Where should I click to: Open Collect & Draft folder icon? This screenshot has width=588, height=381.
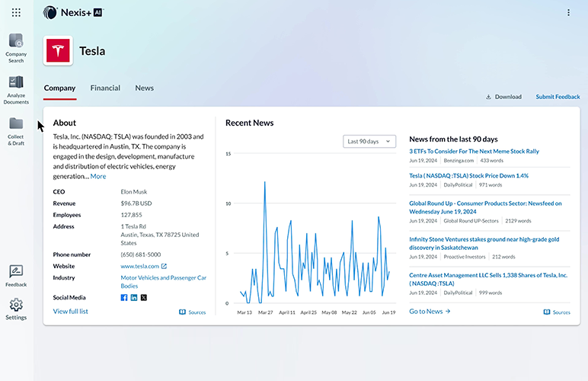(x=16, y=124)
